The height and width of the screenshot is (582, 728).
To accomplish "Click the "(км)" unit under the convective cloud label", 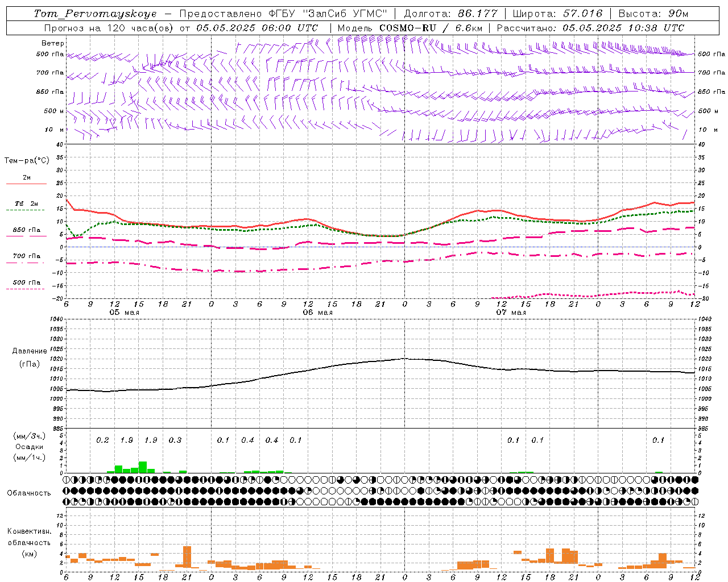I will pyautogui.click(x=29, y=554).
